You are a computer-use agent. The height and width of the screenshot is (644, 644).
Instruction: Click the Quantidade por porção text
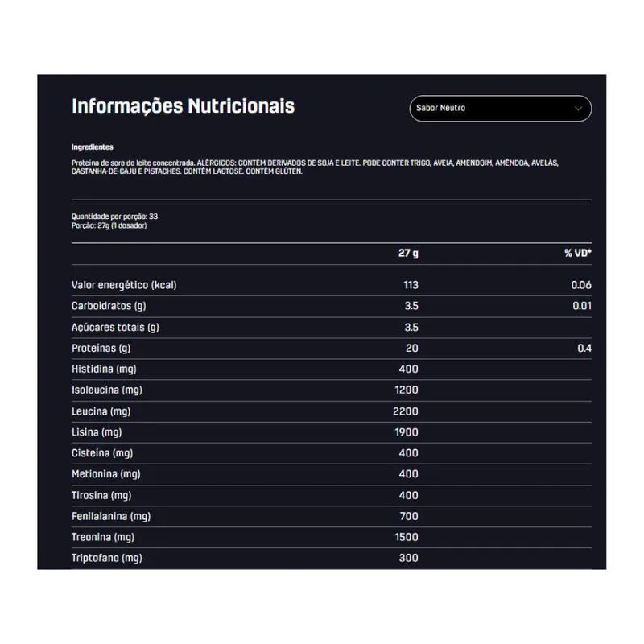pyautogui.click(x=114, y=217)
